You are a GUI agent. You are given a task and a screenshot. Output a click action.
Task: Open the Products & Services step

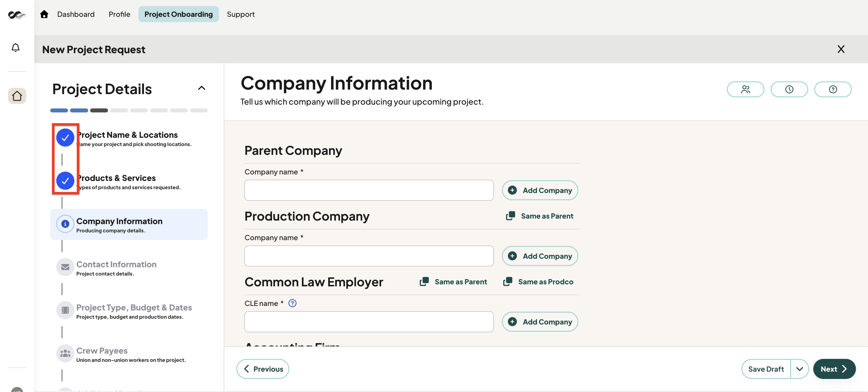129,181
